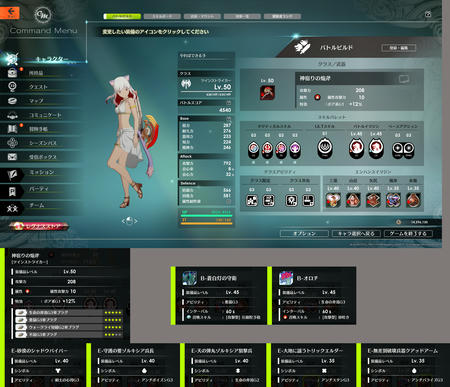Viewport: 450px width, 387px height.
Task: Click the orange ST bar
Action: (206, 223)
